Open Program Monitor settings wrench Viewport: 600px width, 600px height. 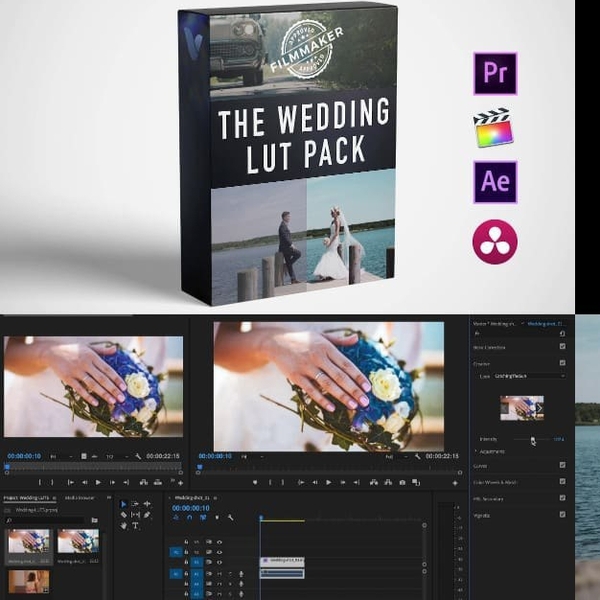coord(417,456)
